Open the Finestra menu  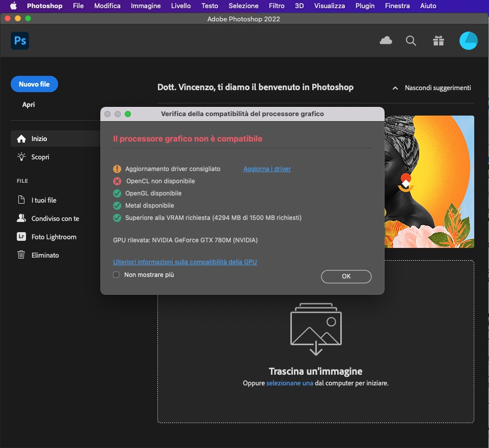coord(397,6)
